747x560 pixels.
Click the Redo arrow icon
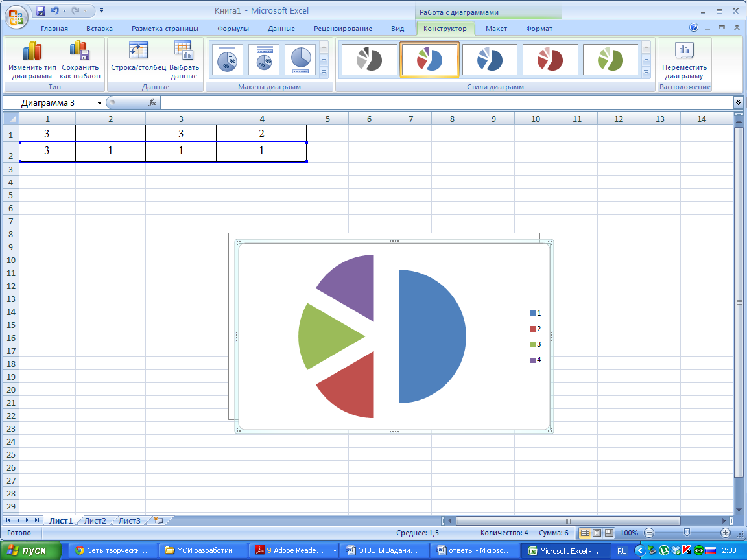(x=76, y=10)
